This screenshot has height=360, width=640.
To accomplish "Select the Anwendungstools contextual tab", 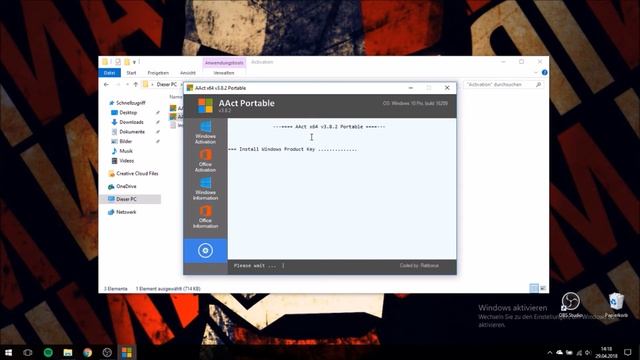I will 224,62.
